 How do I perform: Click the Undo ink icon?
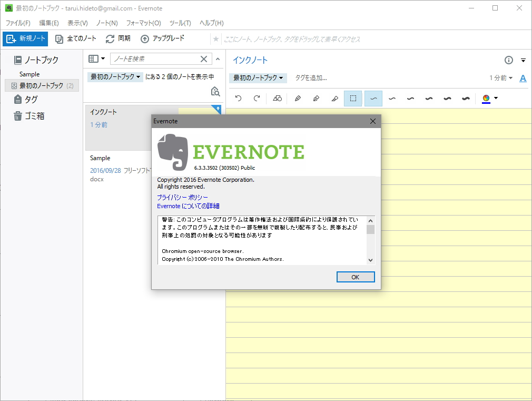tap(238, 99)
